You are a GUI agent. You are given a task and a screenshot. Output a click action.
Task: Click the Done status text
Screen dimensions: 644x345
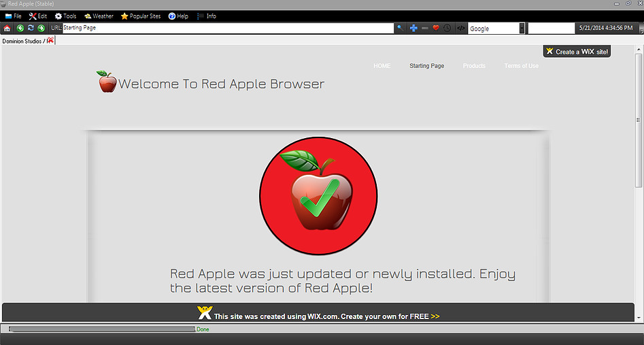tap(203, 329)
